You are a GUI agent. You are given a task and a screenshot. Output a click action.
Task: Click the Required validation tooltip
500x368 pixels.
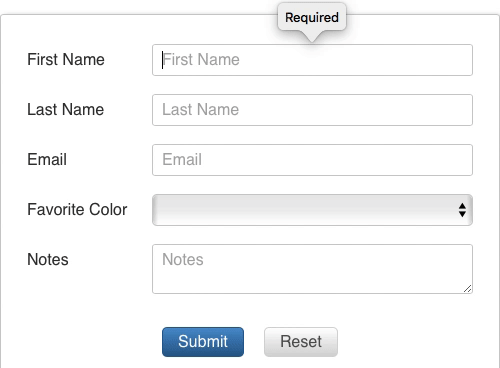[312, 17]
